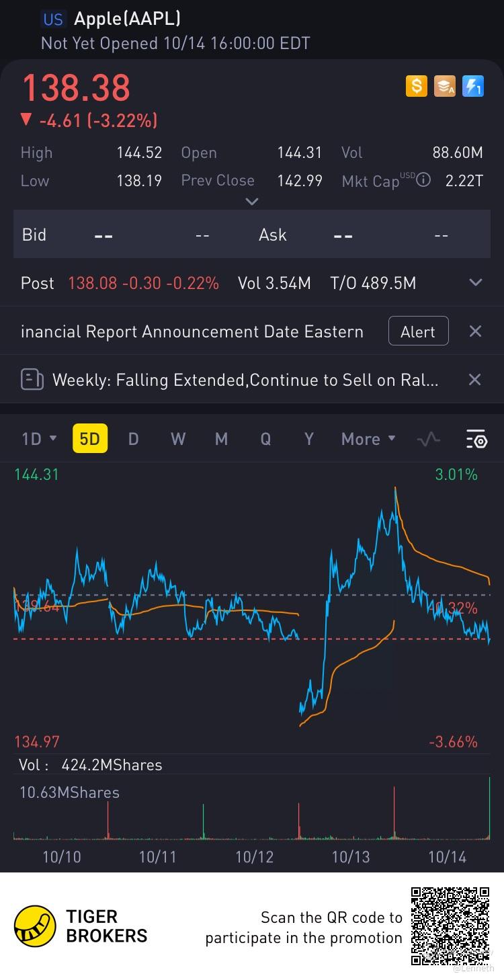Tap the Post price 138.08 -0.30 -0.22%
The image size is (504, 980).
143,283
